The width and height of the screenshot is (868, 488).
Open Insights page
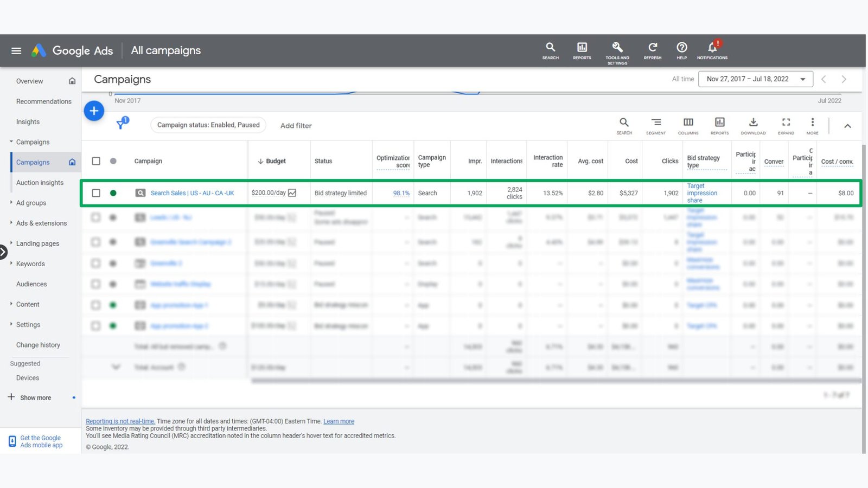pos(28,122)
